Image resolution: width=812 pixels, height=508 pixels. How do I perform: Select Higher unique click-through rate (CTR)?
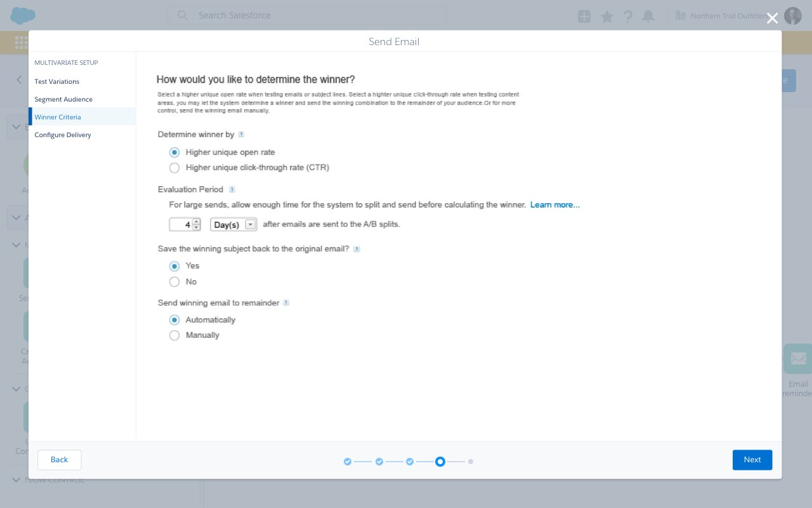coord(174,168)
